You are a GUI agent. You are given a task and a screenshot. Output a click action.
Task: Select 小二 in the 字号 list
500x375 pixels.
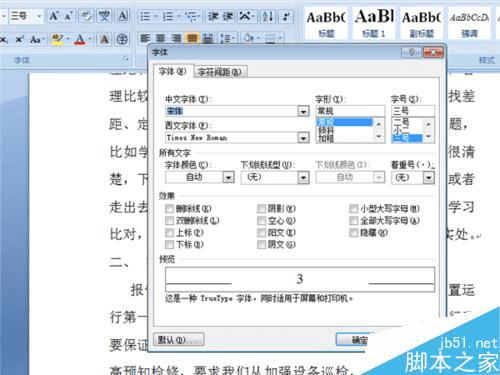tap(401, 130)
